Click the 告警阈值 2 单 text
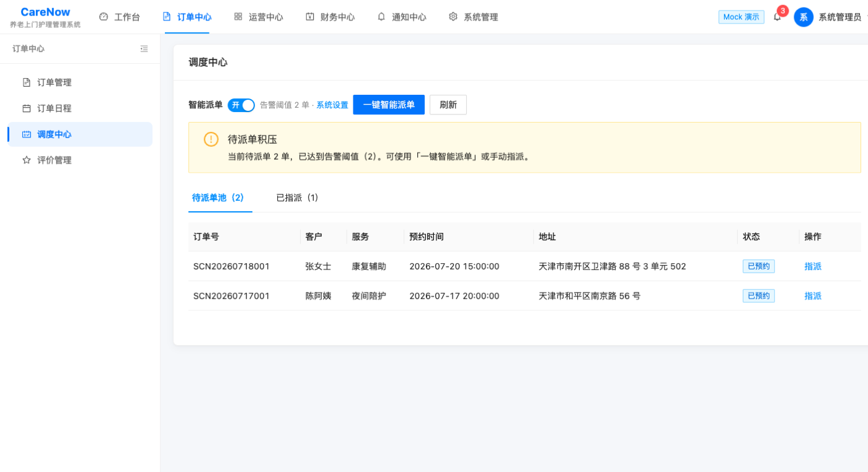Image resolution: width=868 pixels, height=472 pixels. [285, 105]
